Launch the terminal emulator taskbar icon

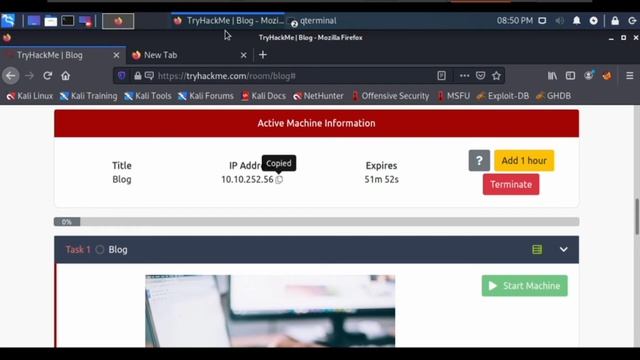pos(68,21)
